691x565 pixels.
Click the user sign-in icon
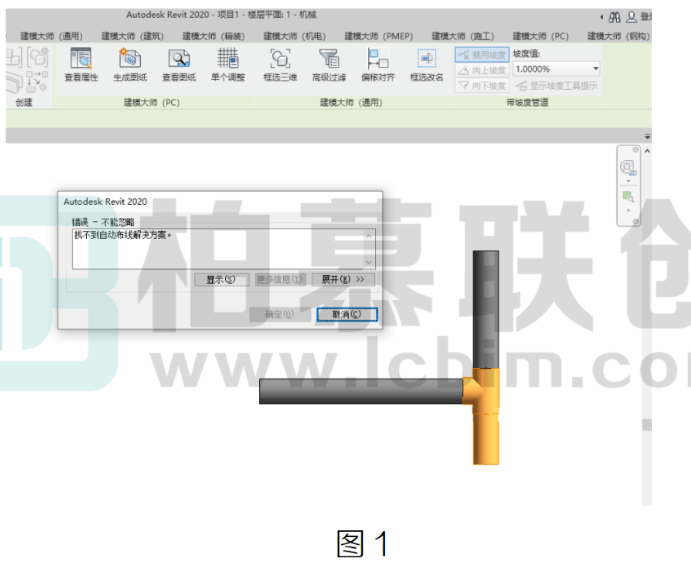pyautogui.click(x=632, y=17)
